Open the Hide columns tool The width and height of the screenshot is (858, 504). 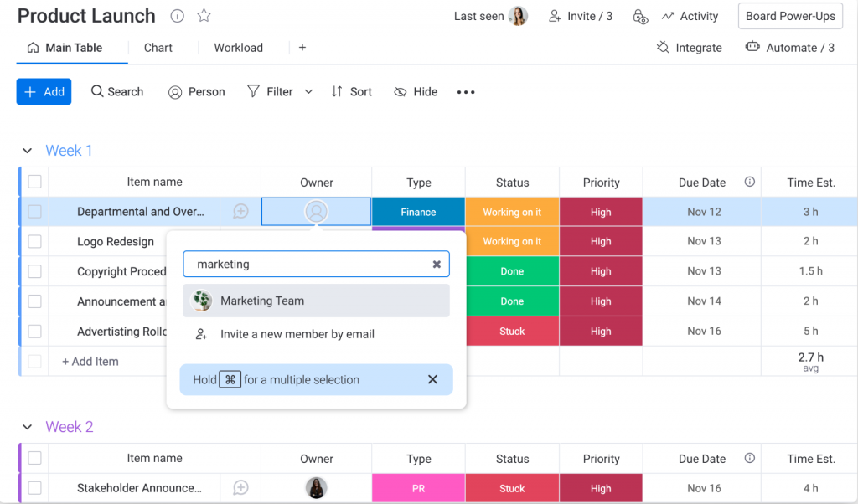tap(415, 91)
